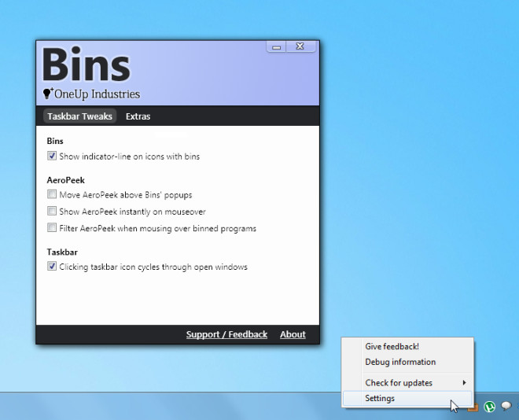Close the Bins settings window
The width and height of the screenshot is (519, 420).
(300, 46)
